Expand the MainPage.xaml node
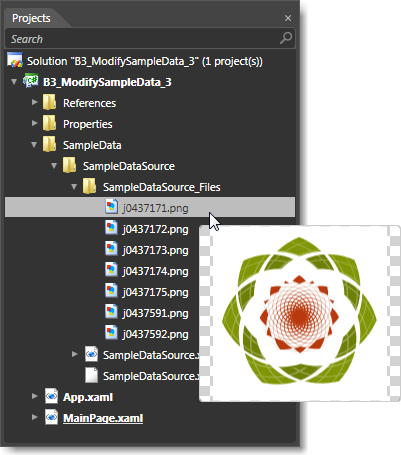401x455 pixels. (x=34, y=417)
